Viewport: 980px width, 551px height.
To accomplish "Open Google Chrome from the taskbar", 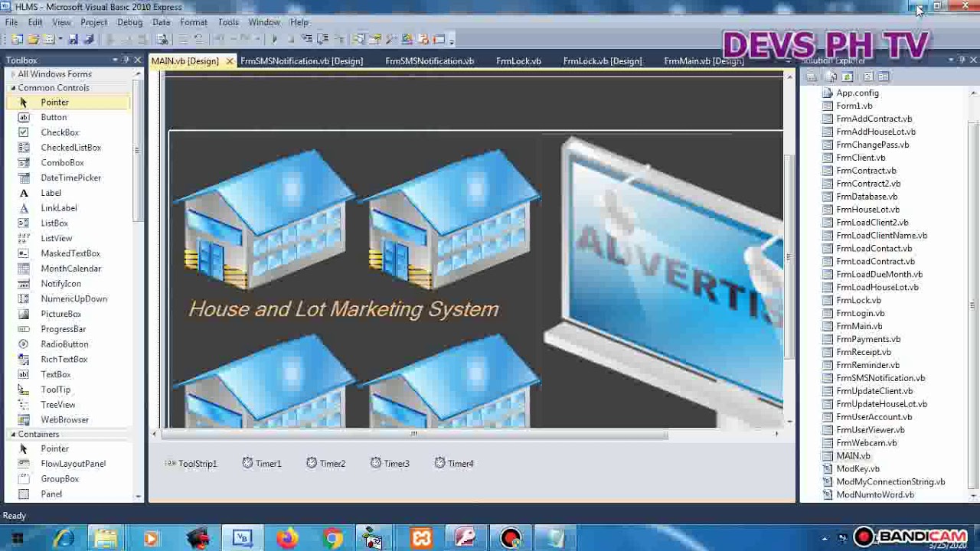I will click(332, 539).
